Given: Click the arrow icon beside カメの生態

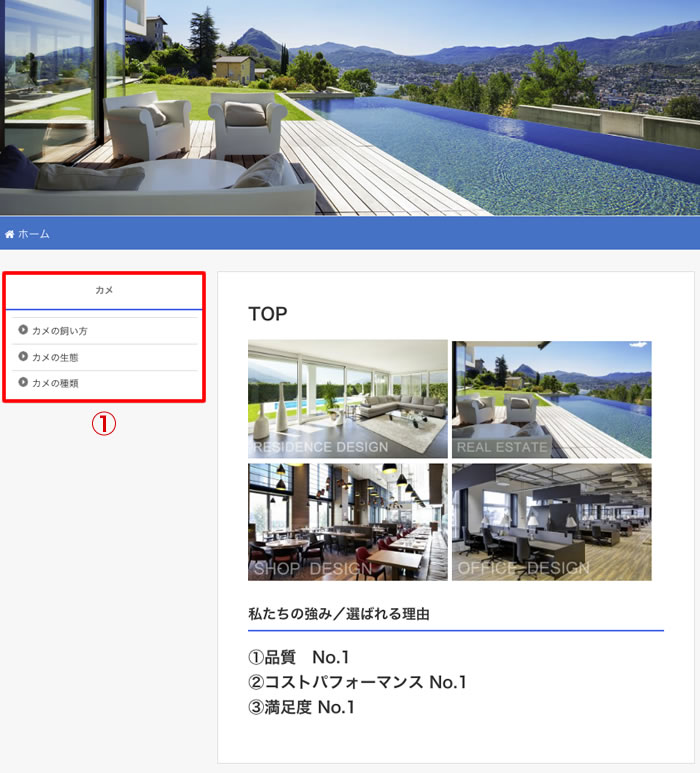Looking at the screenshot, I should (23, 356).
